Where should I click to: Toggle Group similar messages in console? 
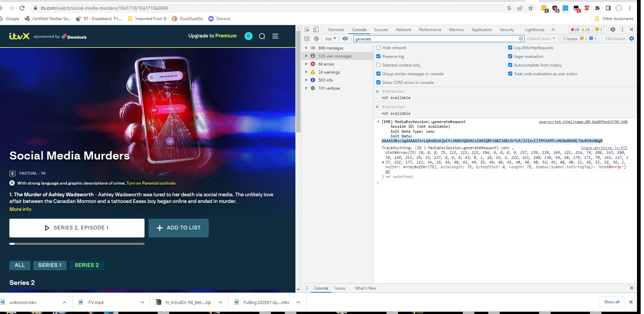[x=378, y=74]
